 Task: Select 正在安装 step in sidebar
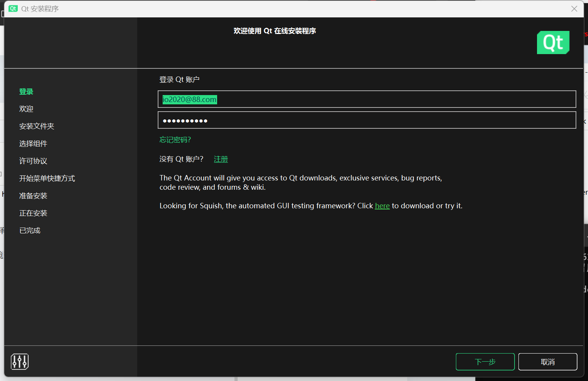[33, 213]
